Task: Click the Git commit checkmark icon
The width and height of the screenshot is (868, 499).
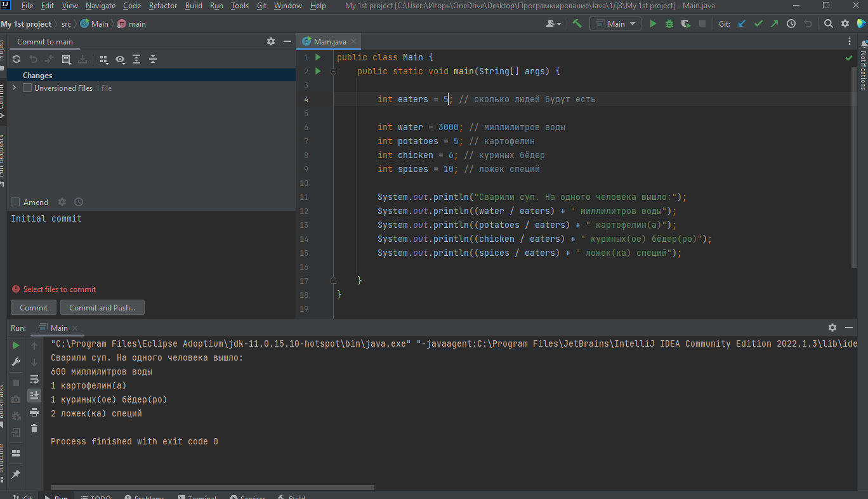Action: [x=758, y=23]
